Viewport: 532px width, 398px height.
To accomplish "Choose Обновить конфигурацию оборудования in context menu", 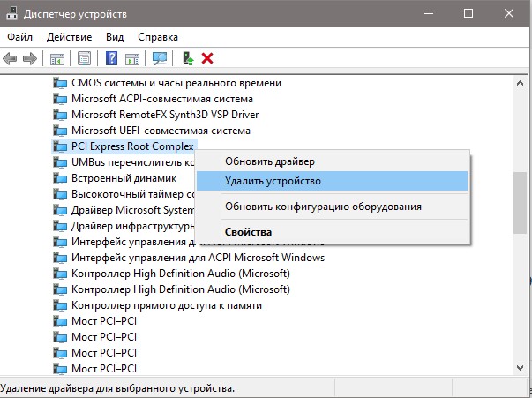I will tap(332, 207).
